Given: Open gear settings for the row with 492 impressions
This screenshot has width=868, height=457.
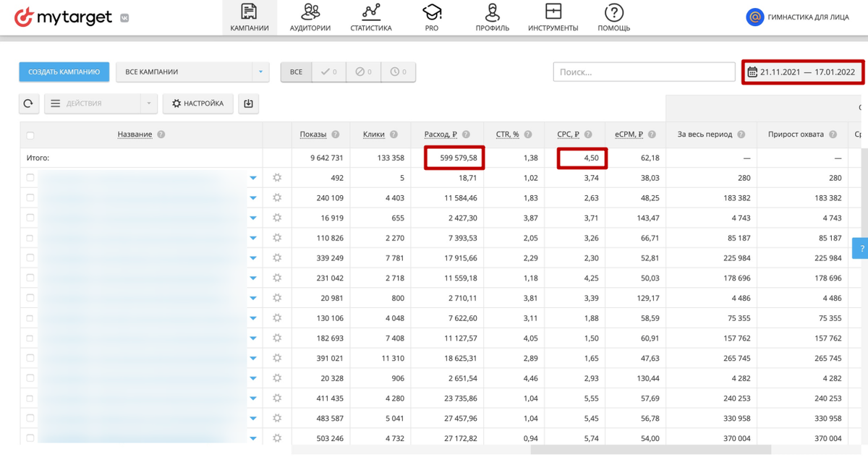Looking at the screenshot, I should point(276,178).
